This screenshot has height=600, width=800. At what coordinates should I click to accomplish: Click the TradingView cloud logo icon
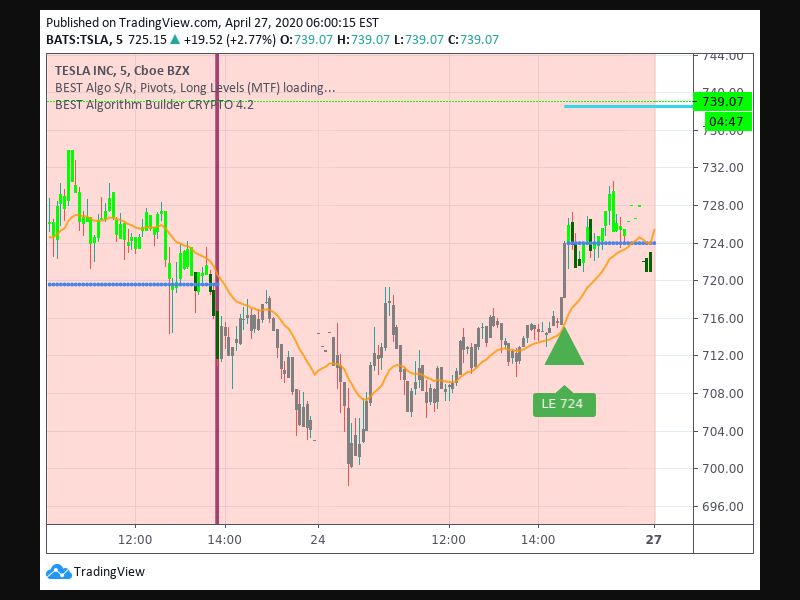[59, 572]
